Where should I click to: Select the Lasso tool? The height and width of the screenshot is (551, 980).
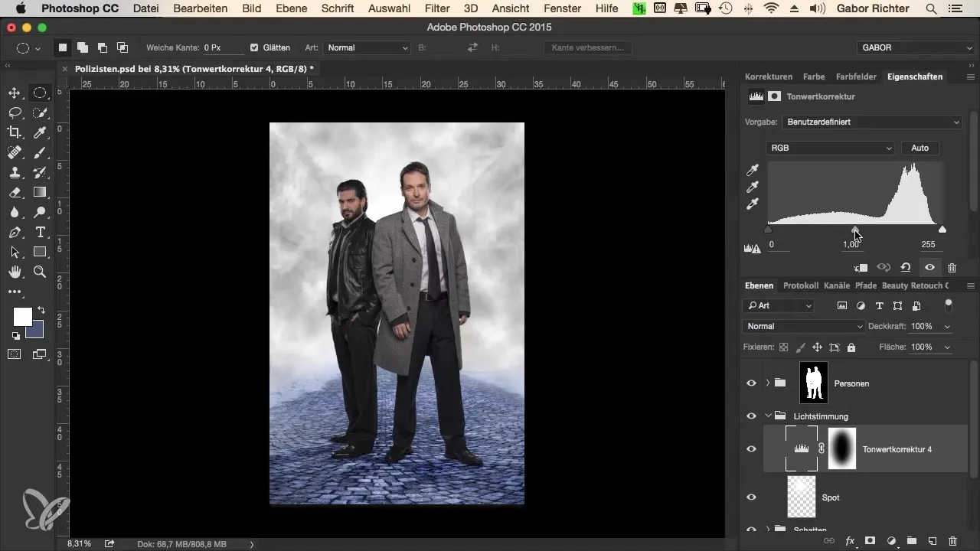tap(14, 112)
